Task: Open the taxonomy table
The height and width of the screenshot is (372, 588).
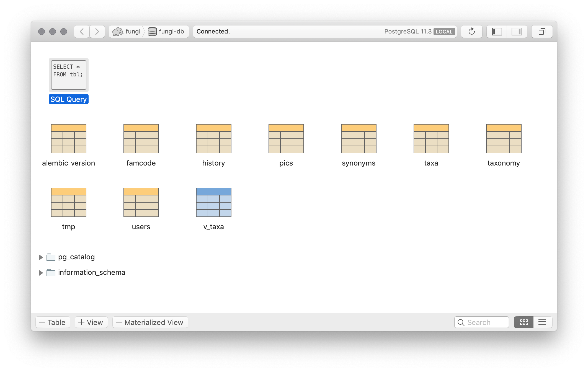Action: pyautogui.click(x=504, y=139)
